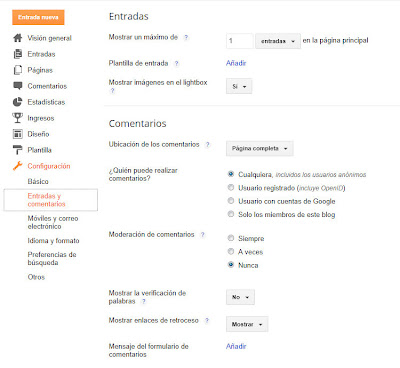Click the paint roller icon beside Plantilla
Image resolution: width=400 pixels, height=368 pixels.
[18, 150]
